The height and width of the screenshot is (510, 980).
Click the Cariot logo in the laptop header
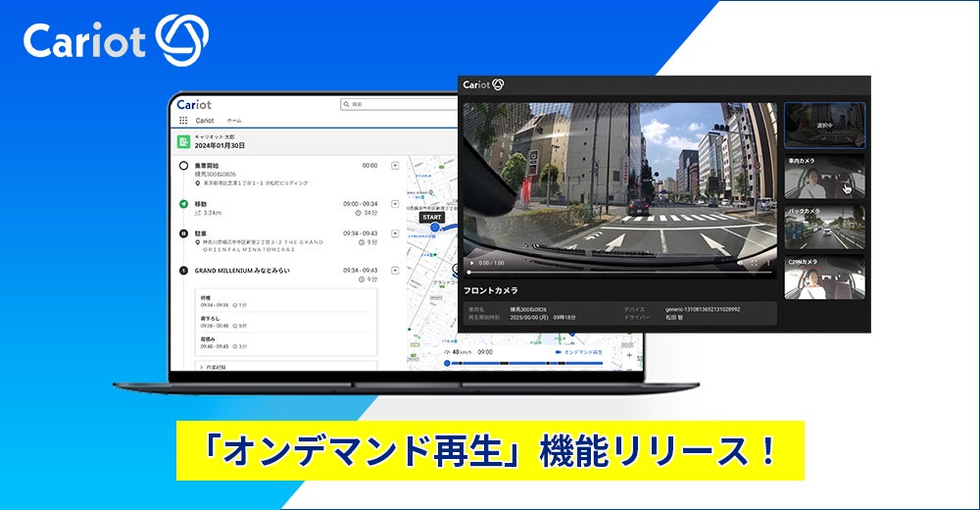[x=194, y=105]
